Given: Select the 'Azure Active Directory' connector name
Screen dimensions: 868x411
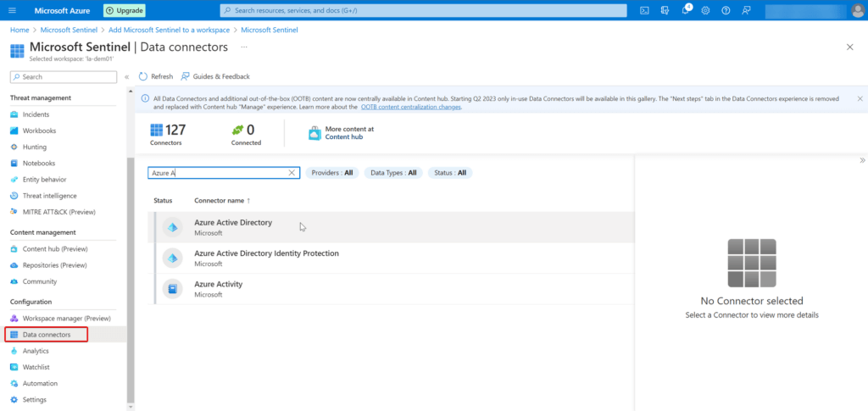Looking at the screenshot, I should [x=233, y=222].
